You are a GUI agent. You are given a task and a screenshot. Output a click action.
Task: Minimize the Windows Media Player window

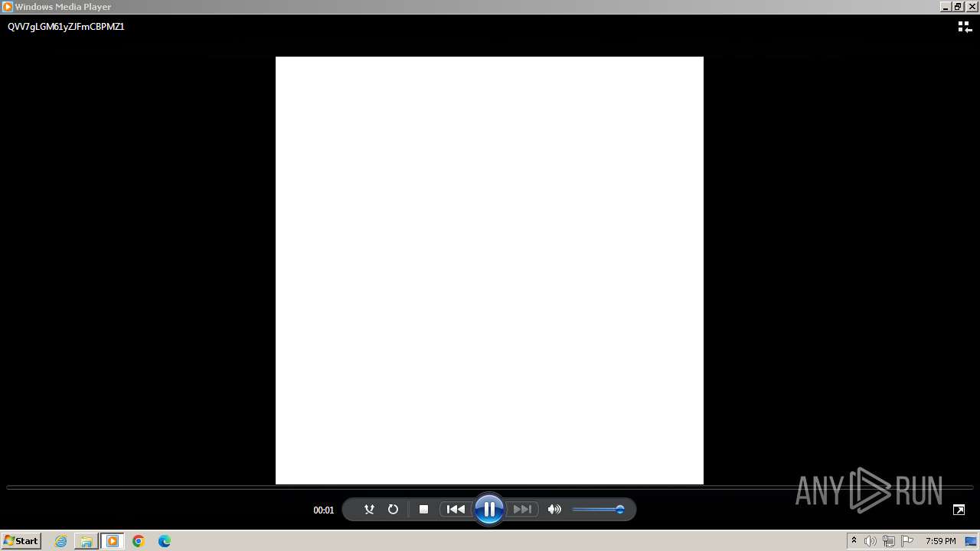coord(946,7)
